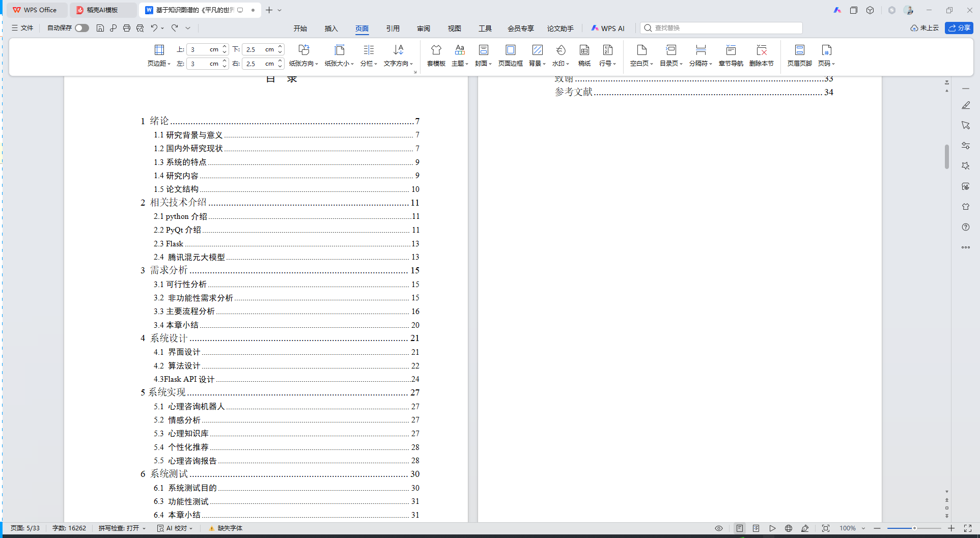This screenshot has width=980, height=538.
Task: Click the 查找替换 search field
Action: [721, 28]
